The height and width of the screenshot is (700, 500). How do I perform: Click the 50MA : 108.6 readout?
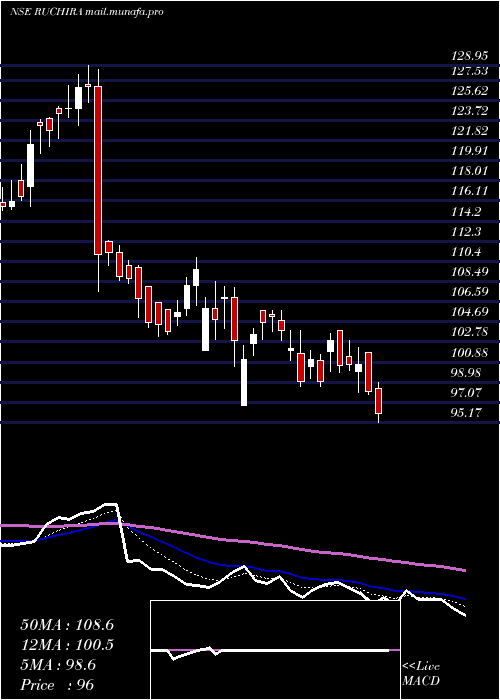click(67, 625)
